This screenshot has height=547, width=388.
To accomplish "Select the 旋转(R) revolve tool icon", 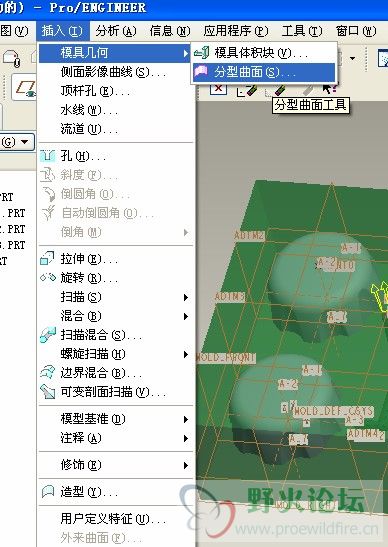I will pyautogui.click(x=47, y=278).
